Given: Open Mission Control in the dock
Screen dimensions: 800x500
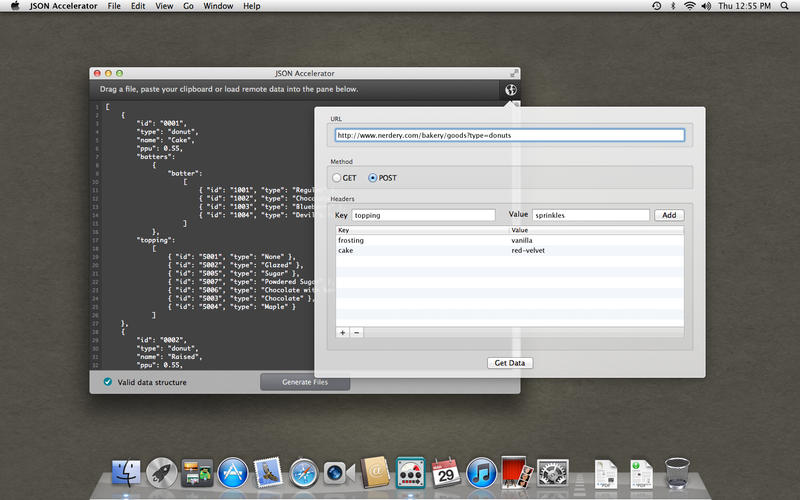Looking at the screenshot, I should [x=197, y=472].
